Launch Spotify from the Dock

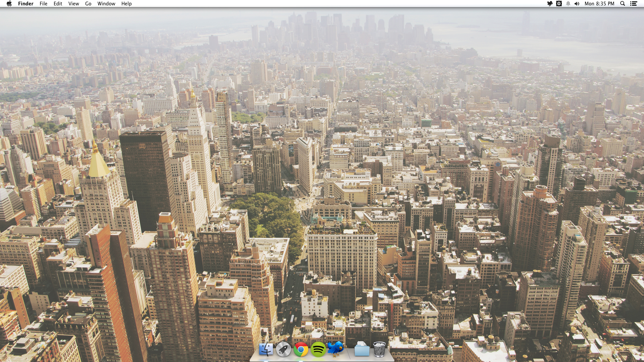pos(318,350)
